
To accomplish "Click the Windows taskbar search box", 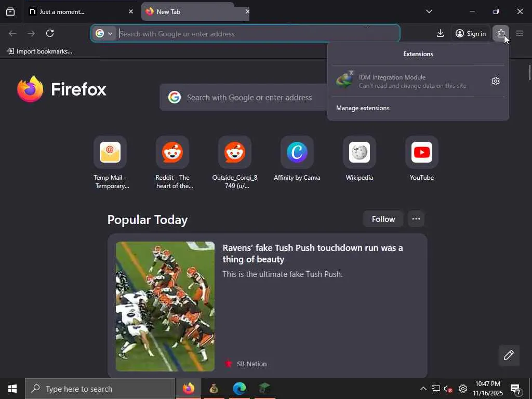I will pyautogui.click(x=100, y=389).
